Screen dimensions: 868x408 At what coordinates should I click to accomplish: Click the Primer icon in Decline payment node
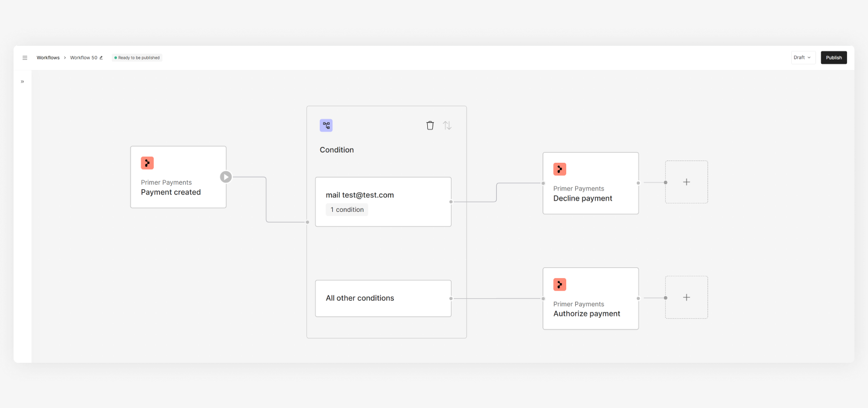pyautogui.click(x=560, y=169)
